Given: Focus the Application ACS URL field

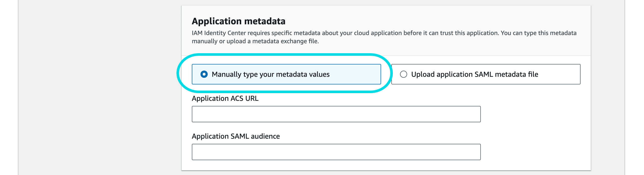Looking at the screenshot, I should (336, 114).
